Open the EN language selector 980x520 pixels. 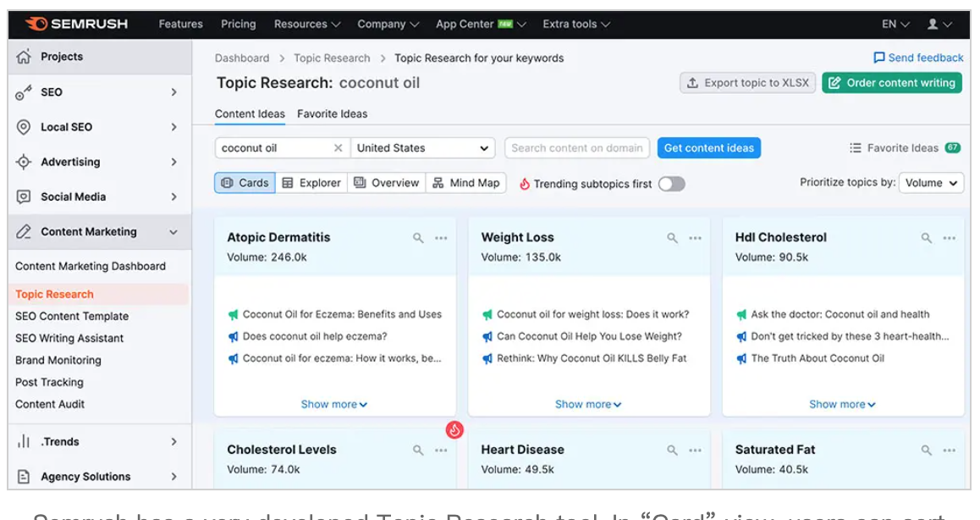(895, 24)
